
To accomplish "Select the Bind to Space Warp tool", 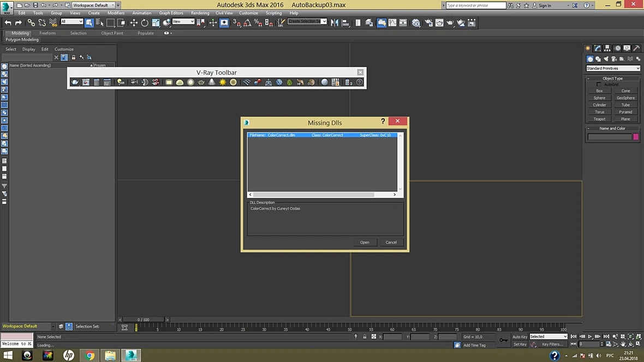I will click(x=53, y=23).
